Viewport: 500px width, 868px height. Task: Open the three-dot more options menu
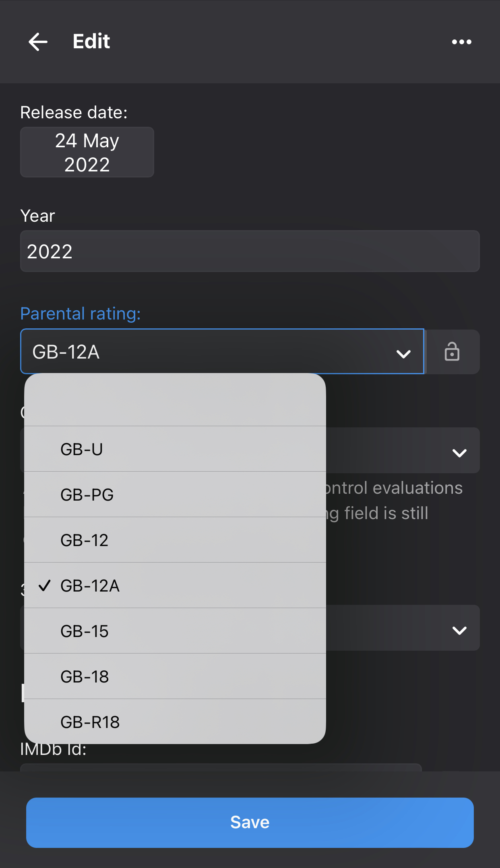[x=461, y=42]
